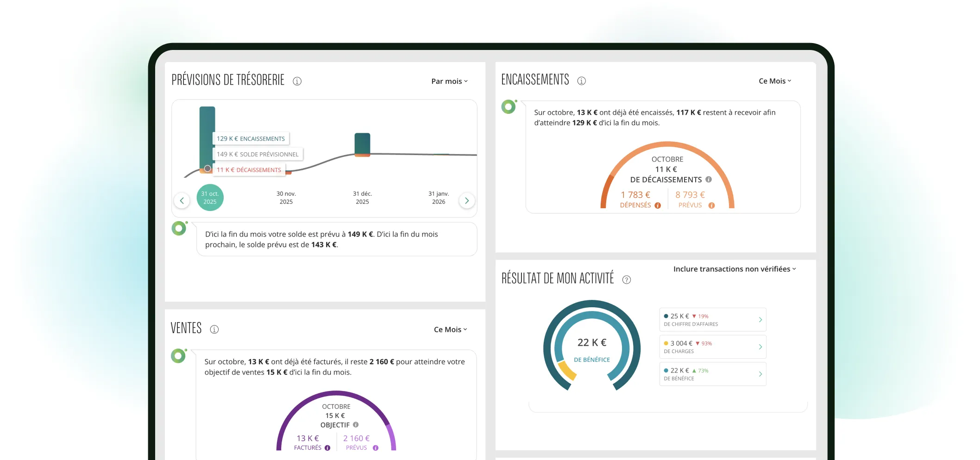
Task: Click info icon next to Ventes heading
Action: (214, 329)
